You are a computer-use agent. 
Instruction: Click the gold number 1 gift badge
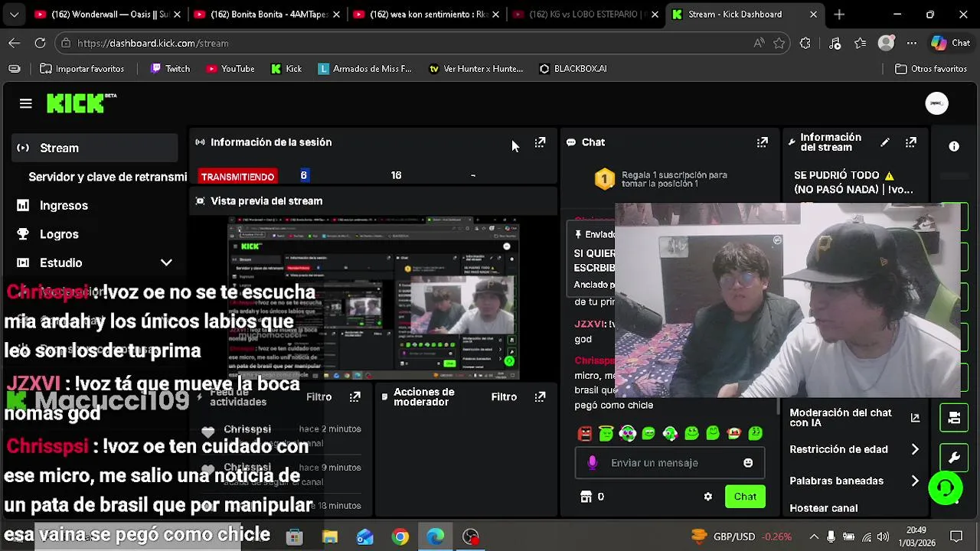[604, 179]
